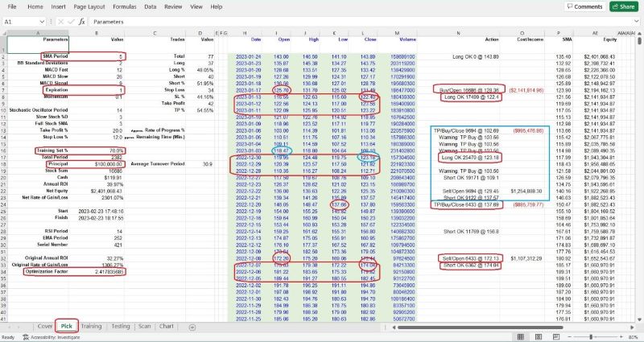Enable Page Break Preview view
This screenshot has height=342, width=644.
[556, 337]
